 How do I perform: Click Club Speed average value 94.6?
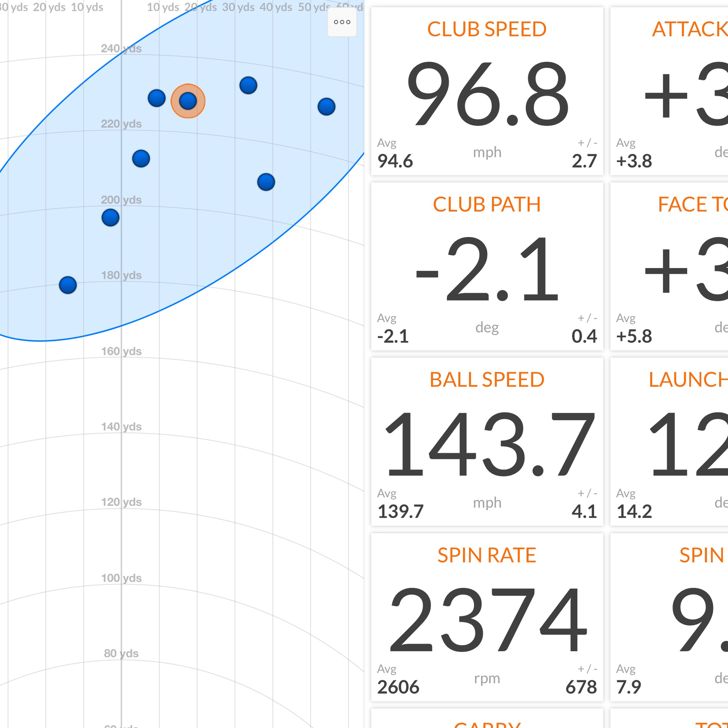395,161
